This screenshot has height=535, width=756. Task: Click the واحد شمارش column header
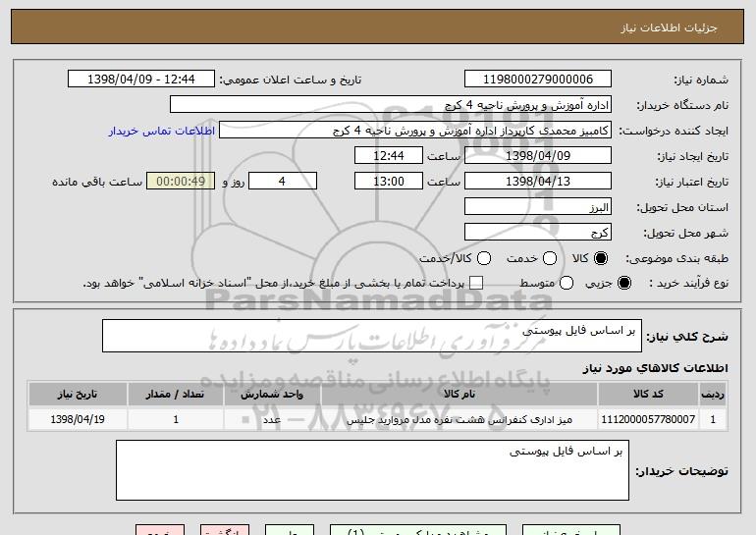click(x=272, y=395)
